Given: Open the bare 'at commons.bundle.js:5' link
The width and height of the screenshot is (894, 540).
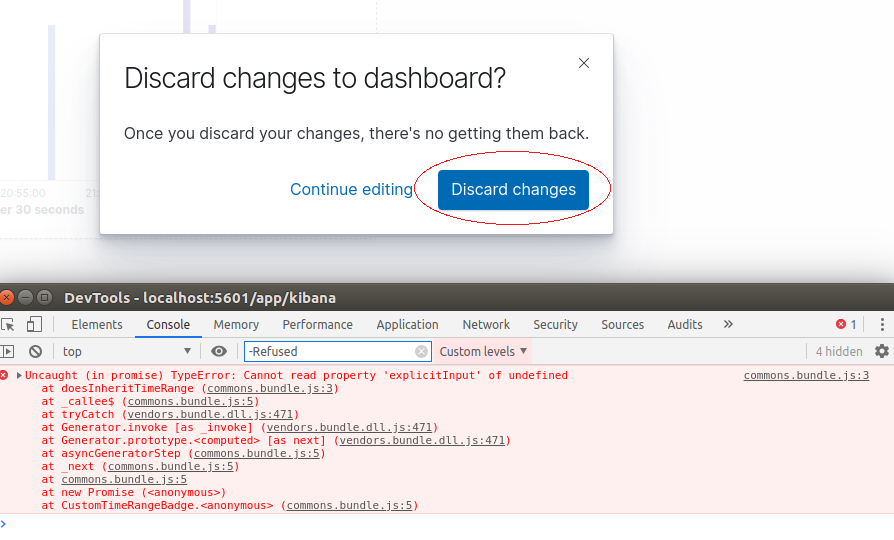Looking at the screenshot, I should [124, 480].
